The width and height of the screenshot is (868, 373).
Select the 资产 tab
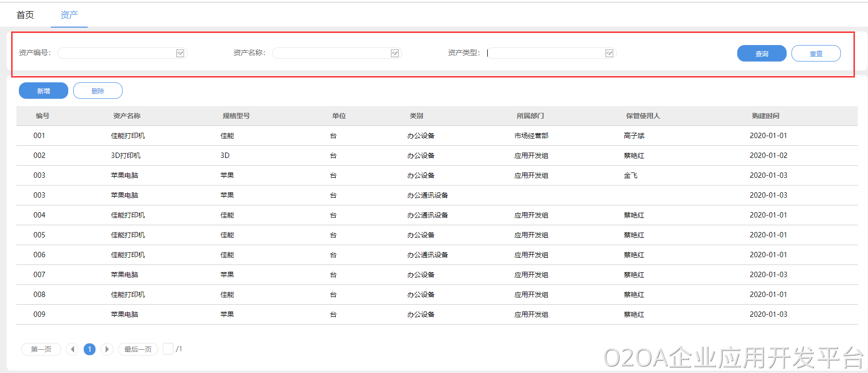69,15
